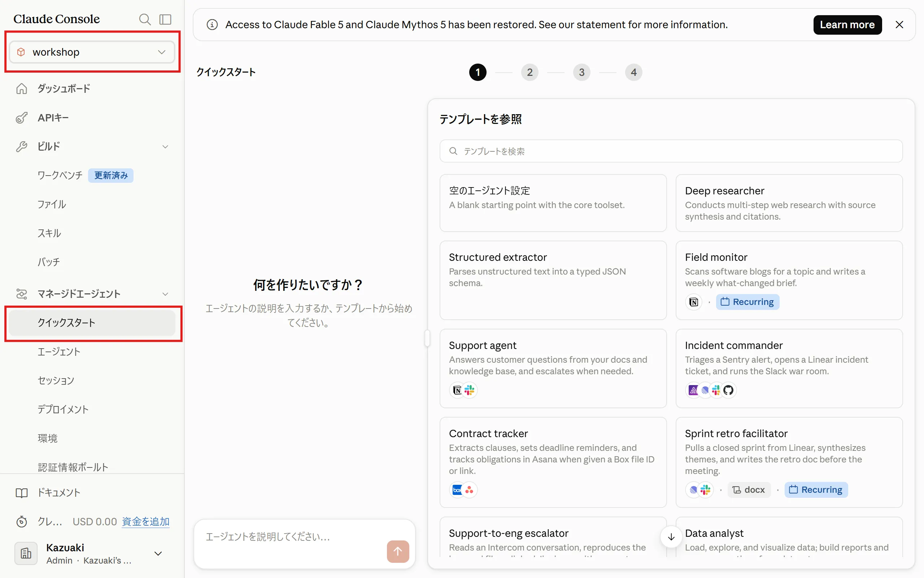The height and width of the screenshot is (578, 924).
Task: Collapse the ビルド section chevron
Action: tap(165, 147)
